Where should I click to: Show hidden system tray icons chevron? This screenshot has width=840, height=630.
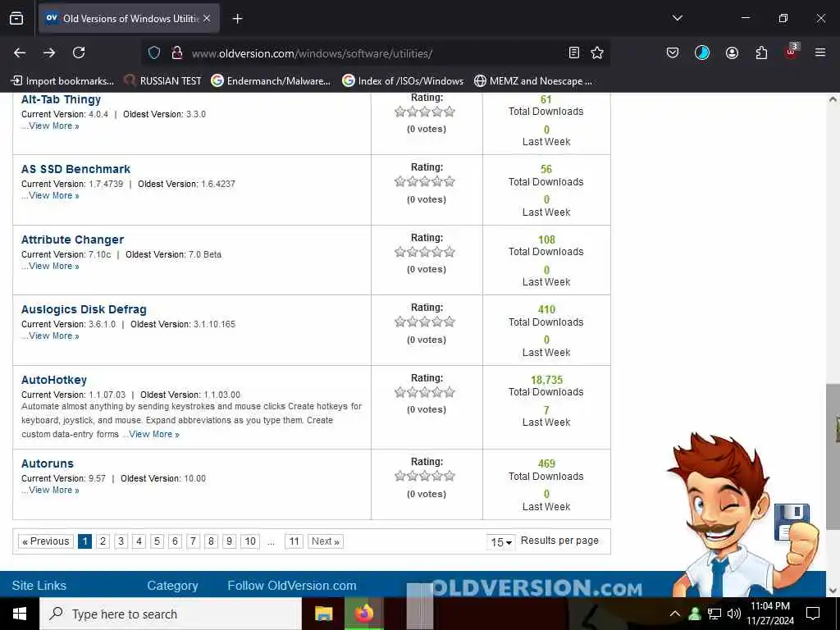pyautogui.click(x=675, y=614)
